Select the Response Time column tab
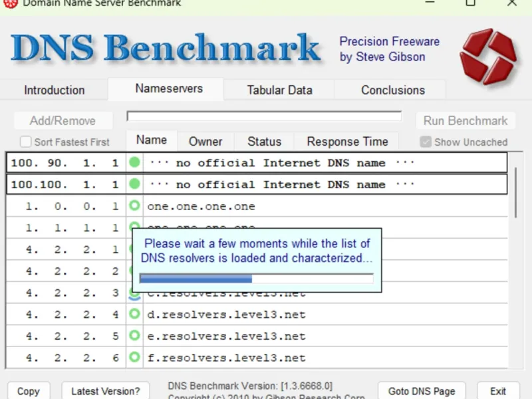This screenshot has height=399, width=532. (347, 142)
